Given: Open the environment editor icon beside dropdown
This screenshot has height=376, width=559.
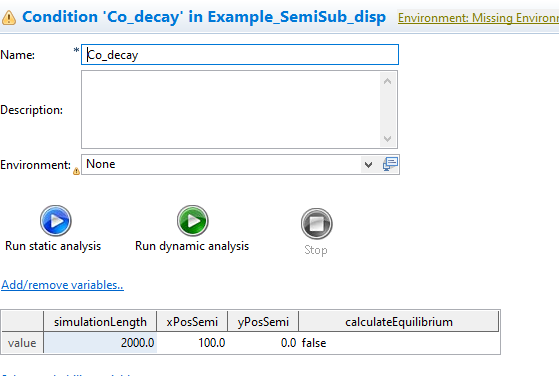Looking at the screenshot, I should [x=390, y=164].
